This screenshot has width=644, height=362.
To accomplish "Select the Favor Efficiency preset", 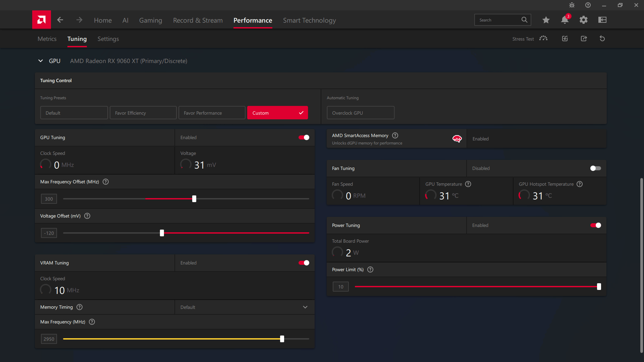I will (x=143, y=113).
